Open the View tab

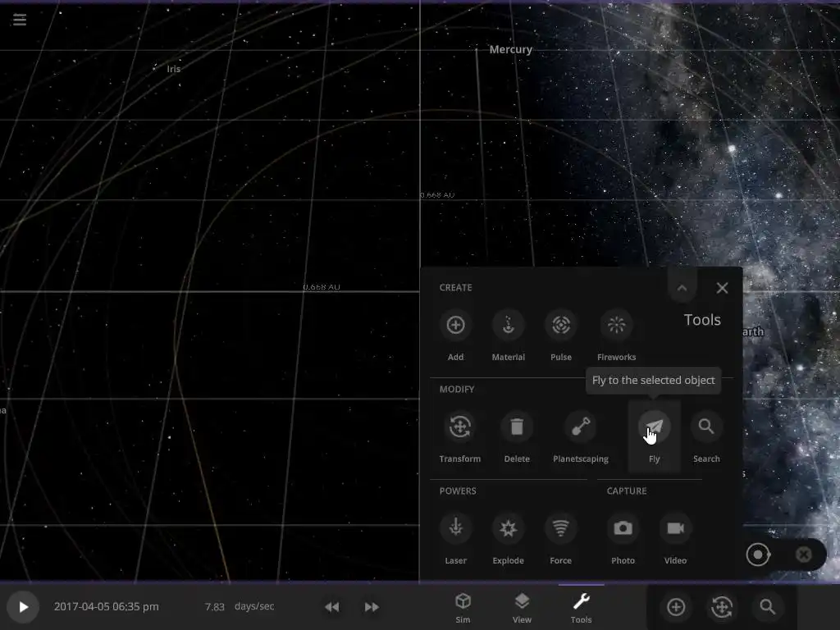(522, 608)
